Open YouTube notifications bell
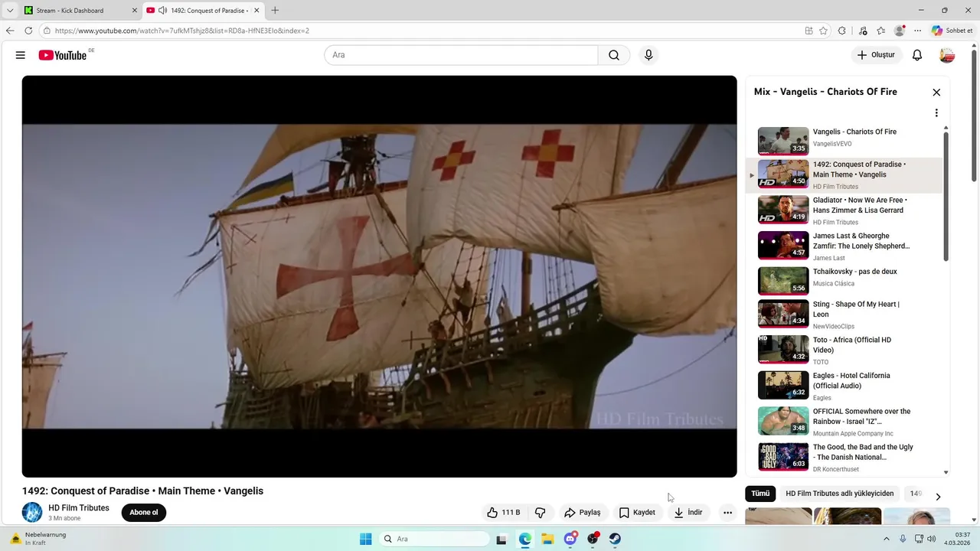 [x=917, y=55]
